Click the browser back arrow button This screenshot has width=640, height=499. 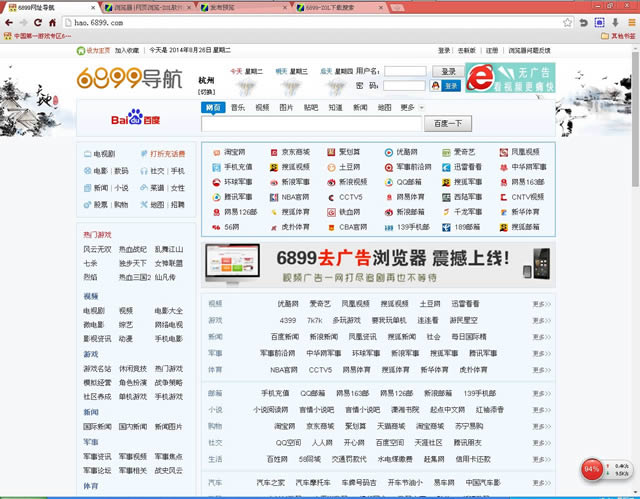click(x=9, y=23)
